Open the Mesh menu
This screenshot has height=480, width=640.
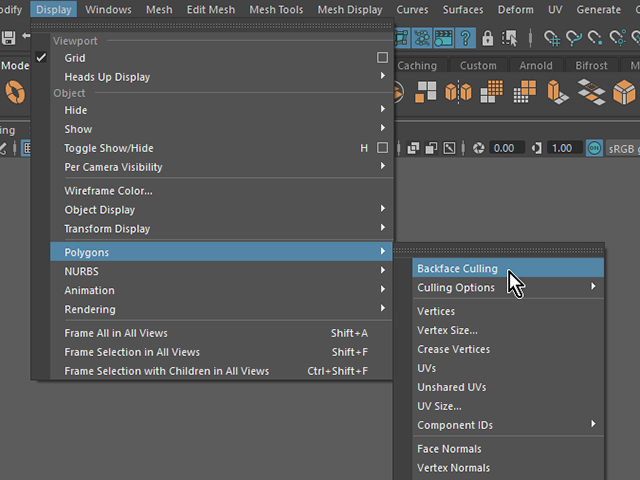click(x=159, y=9)
